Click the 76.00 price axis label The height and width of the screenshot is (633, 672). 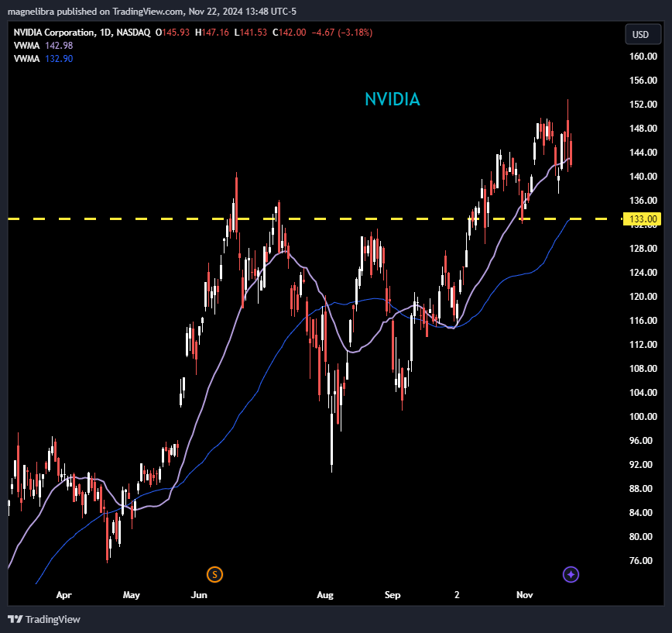(x=641, y=560)
